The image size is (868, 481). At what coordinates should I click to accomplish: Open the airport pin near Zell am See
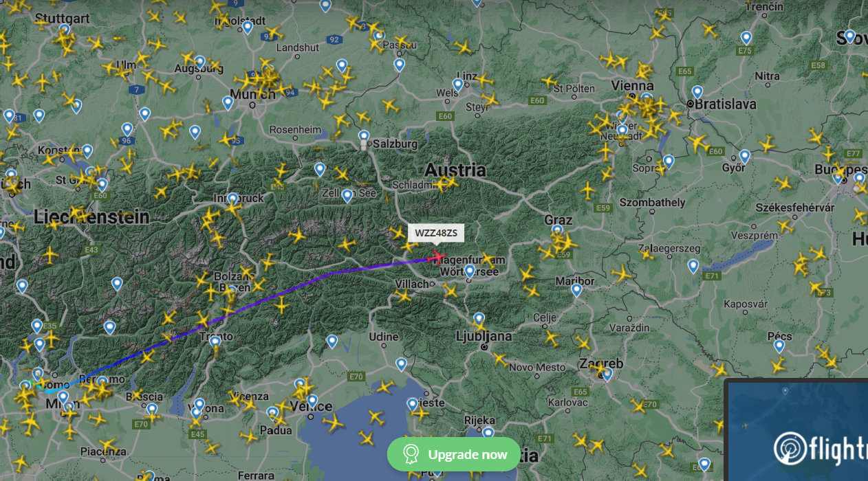[x=347, y=196]
